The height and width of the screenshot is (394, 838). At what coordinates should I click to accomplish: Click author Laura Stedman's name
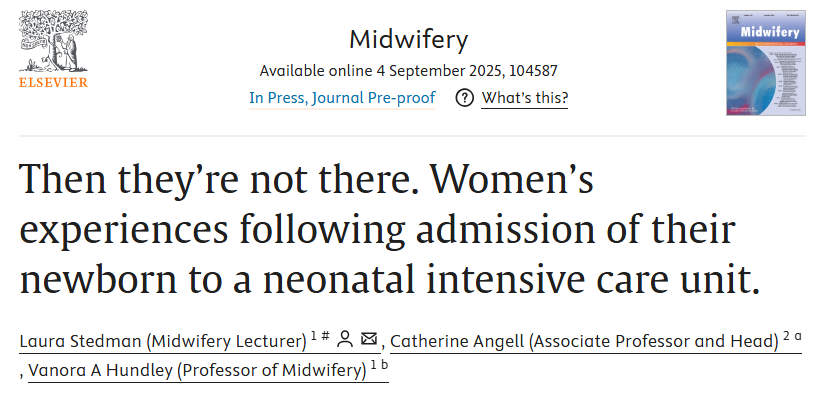pyautogui.click(x=81, y=341)
